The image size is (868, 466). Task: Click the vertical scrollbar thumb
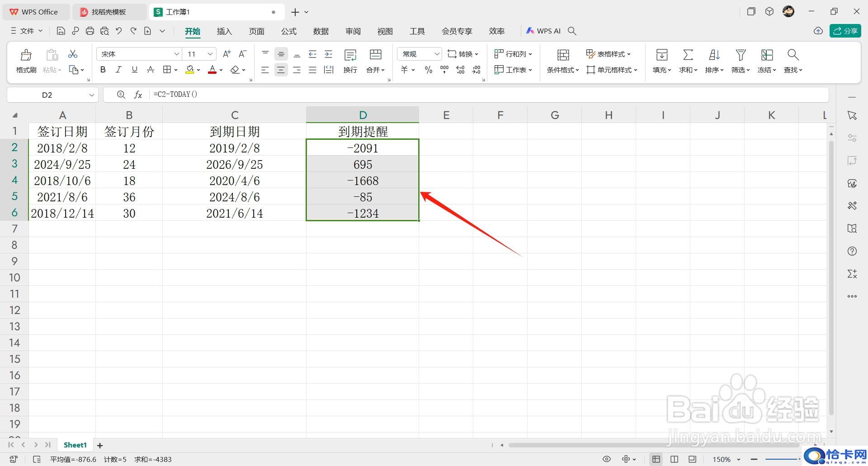pos(831,278)
